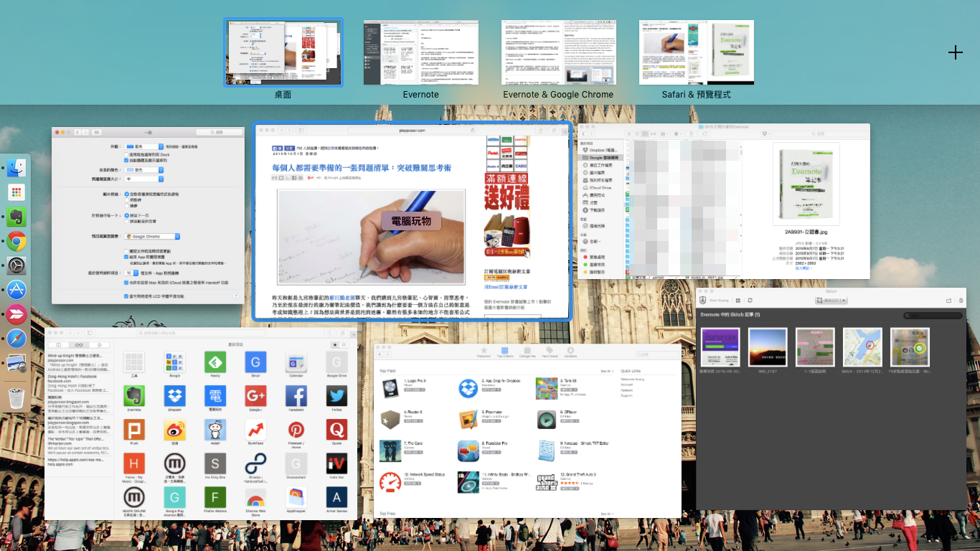
Task: Enable dark menu bar and Dock checkbox
Action: [x=126, y=154]
